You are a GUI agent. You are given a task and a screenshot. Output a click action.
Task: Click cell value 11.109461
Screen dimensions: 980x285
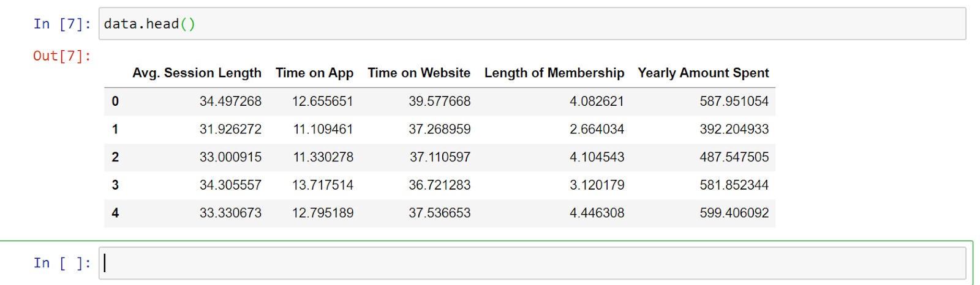tap(323, 130)
